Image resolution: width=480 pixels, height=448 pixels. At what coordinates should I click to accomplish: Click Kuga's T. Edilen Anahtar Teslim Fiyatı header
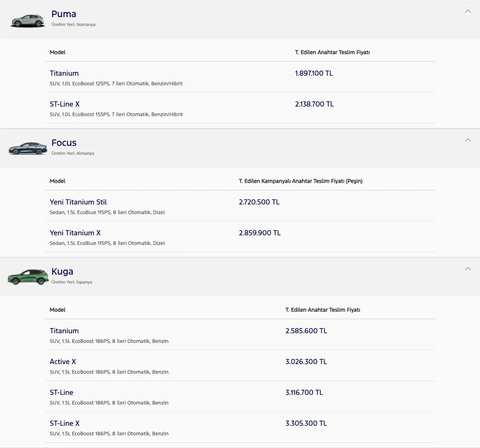(x=323, y=310)
